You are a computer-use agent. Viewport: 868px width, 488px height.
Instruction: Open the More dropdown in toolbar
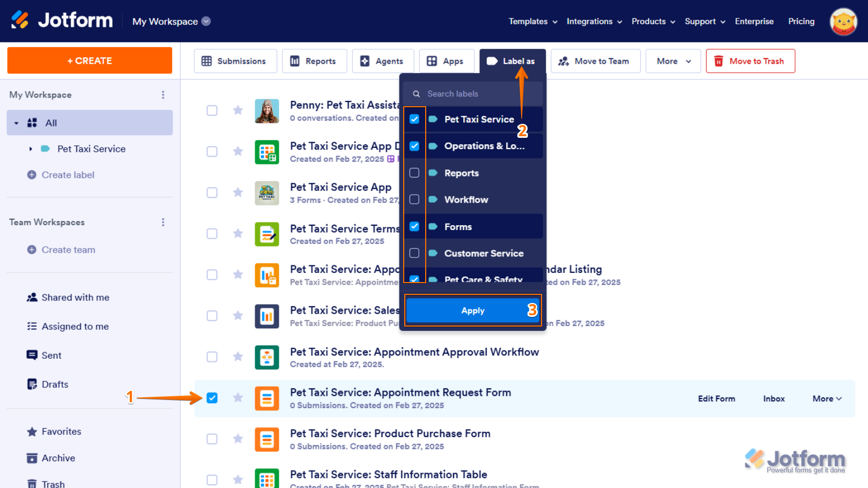[x=673, y=61]
